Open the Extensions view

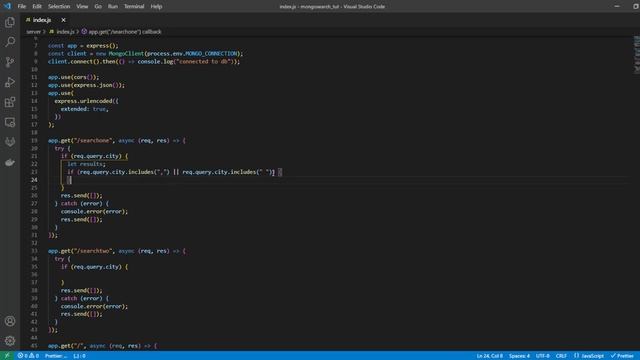coord(10,102)
